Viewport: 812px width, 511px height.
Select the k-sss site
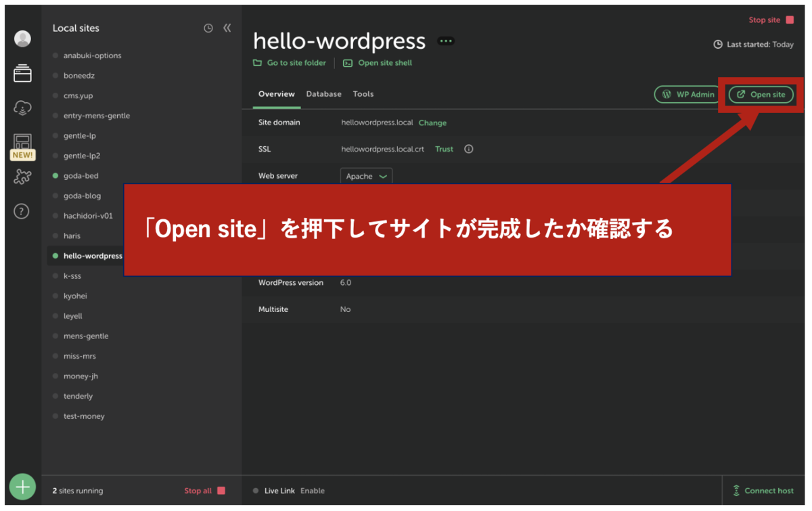point(72,276)
